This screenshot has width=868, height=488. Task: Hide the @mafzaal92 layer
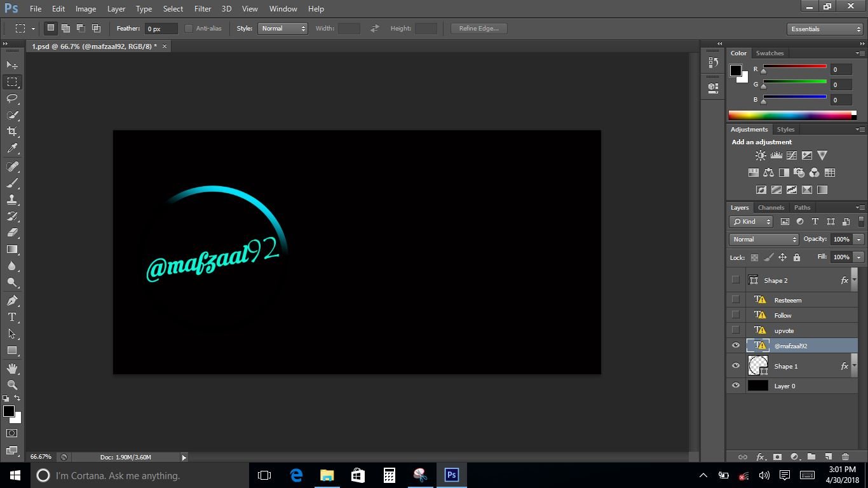coord(736,346)
